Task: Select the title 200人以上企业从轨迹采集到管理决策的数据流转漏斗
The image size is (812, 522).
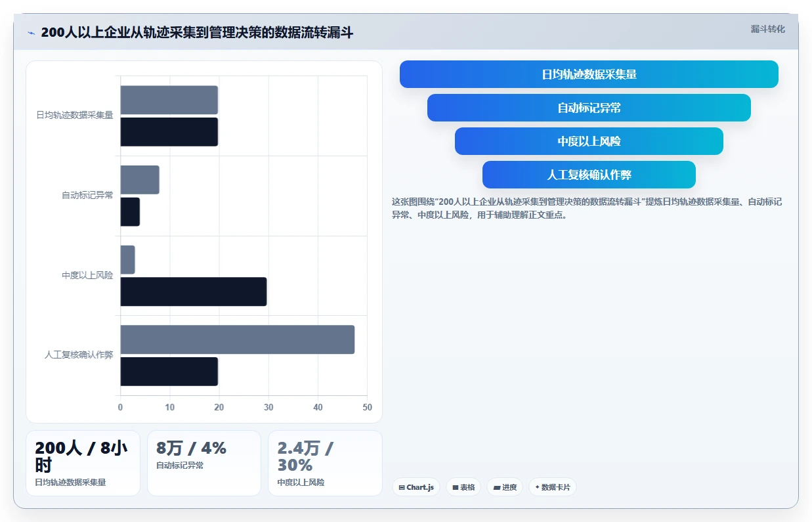Action: (x=197, y=33)
